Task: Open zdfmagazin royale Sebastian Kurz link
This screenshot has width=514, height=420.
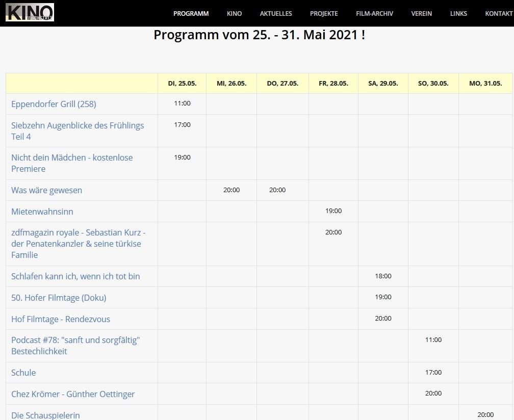Action: coord(79,244)
